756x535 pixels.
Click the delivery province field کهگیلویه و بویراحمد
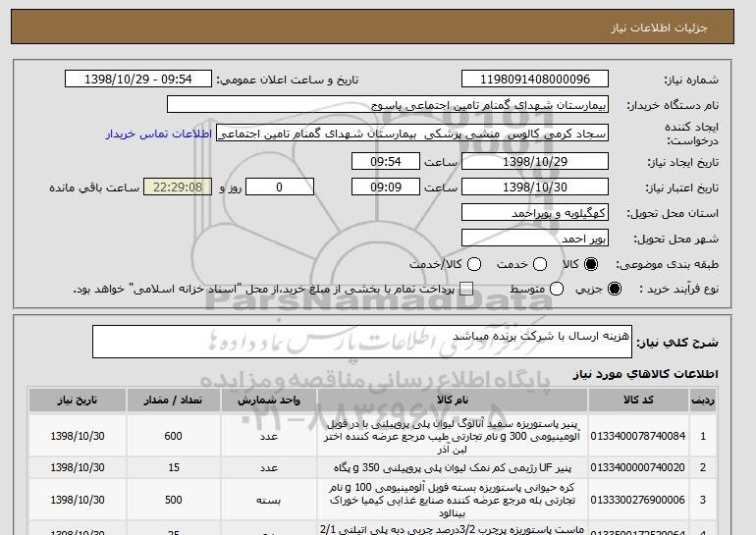pos(535,213)
